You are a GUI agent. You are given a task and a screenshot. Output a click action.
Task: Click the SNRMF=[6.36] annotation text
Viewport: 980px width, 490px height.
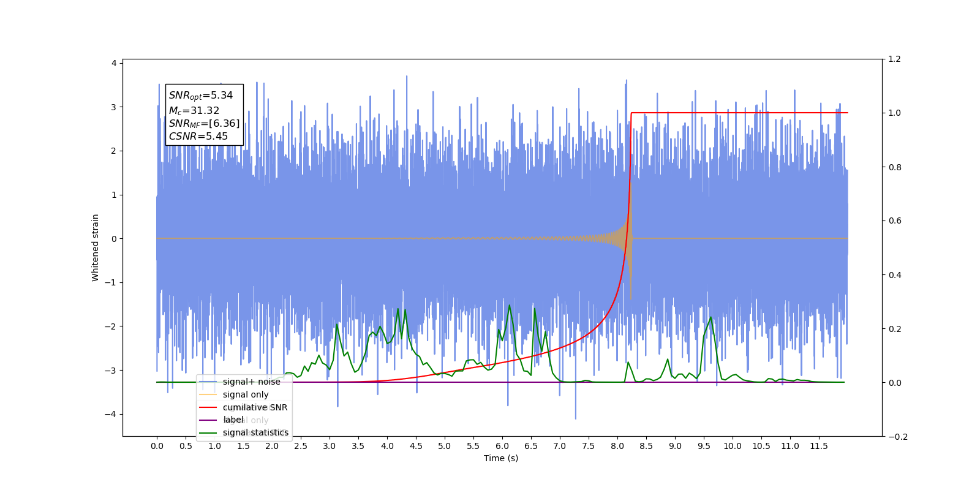205,124
